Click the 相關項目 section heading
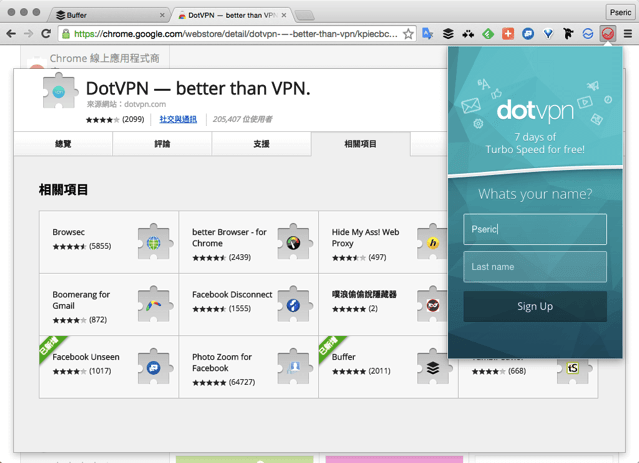639x463 pixels. [x=63, y=190]
